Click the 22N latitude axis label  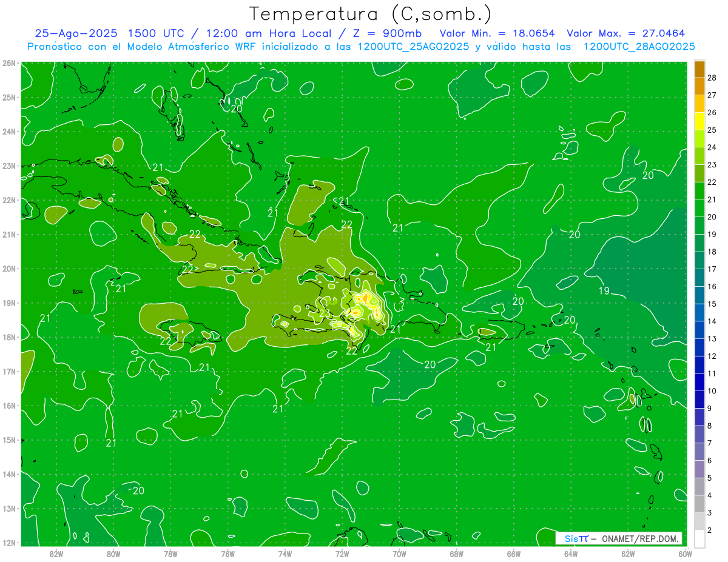pyautogui.click(x=9, y=200)
